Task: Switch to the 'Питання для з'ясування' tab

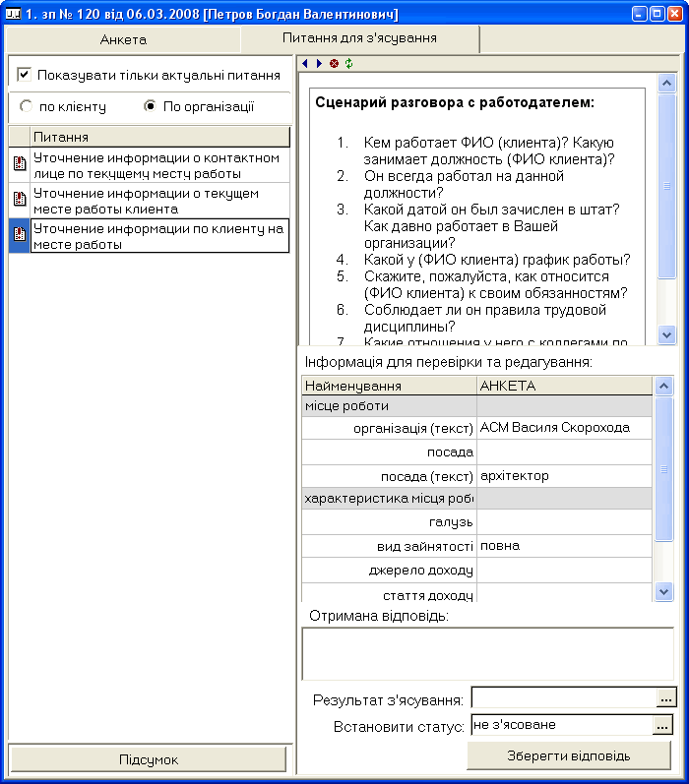Action: [x=360, y=38]
